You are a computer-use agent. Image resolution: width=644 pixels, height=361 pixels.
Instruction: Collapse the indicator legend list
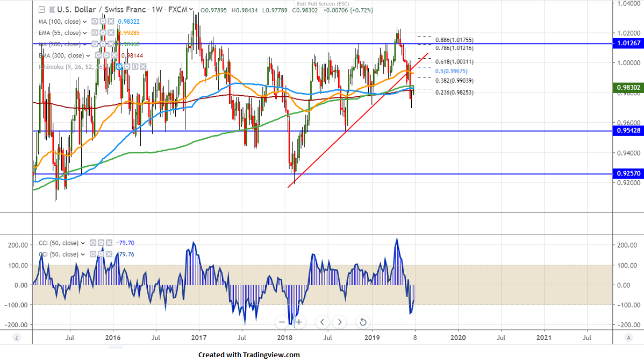click(x=42, y=10)
